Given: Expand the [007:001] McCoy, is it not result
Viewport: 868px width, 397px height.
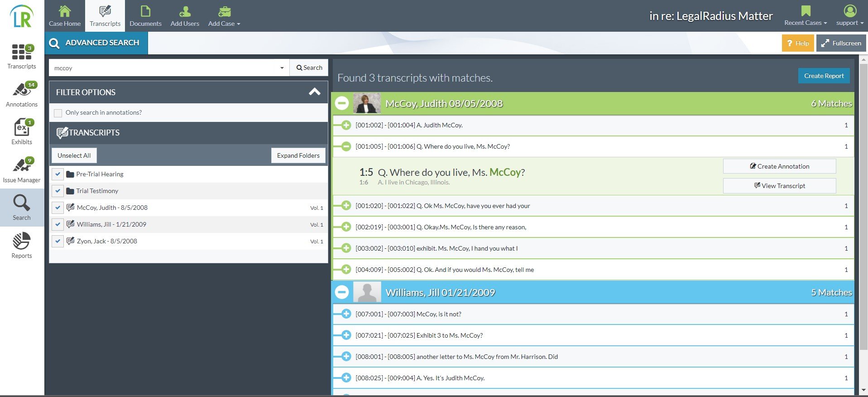Looking at the screenshot, I should click(346, 314).
